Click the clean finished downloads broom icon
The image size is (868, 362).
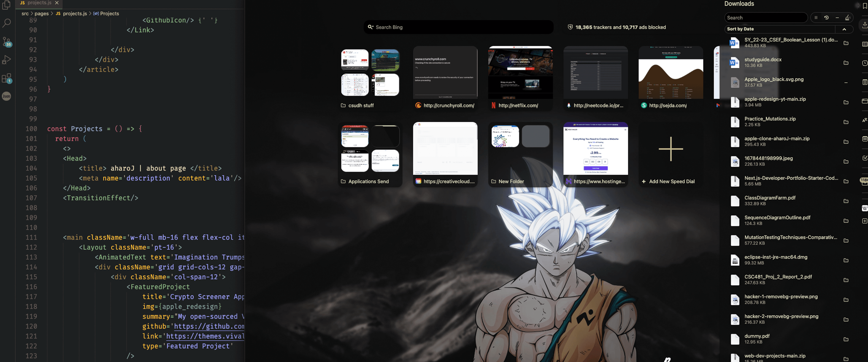click(x=847, y=18)
